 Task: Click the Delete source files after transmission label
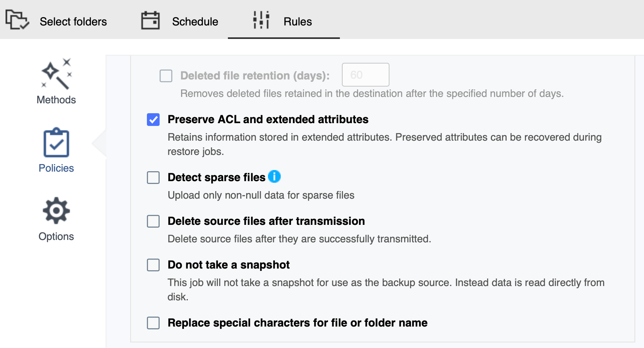[266, 221]
